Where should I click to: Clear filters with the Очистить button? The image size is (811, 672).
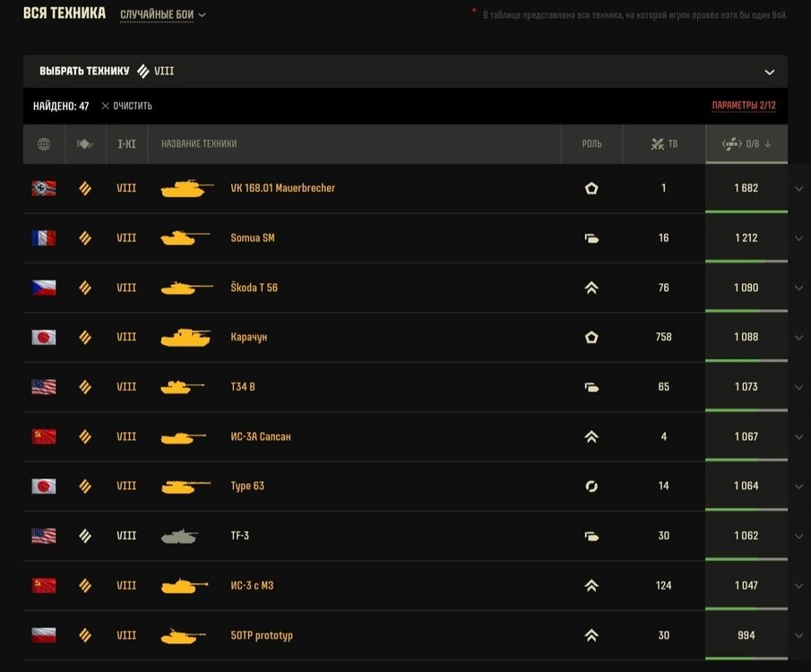pyautogui.click(x=126, y=106)
